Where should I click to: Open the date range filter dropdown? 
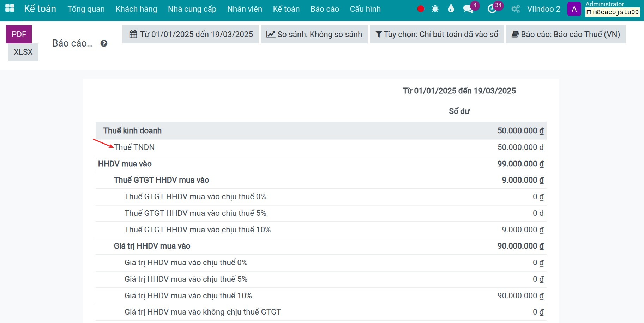191,34
